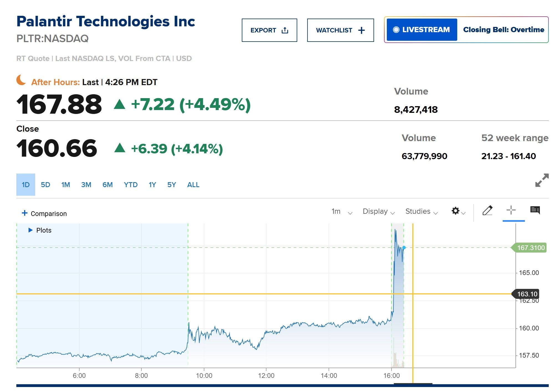Viewport: 554px width, 392px height.
Task: Click the plus icon beside Comparison
Action: pyautogui.click(x=25, y=213)
